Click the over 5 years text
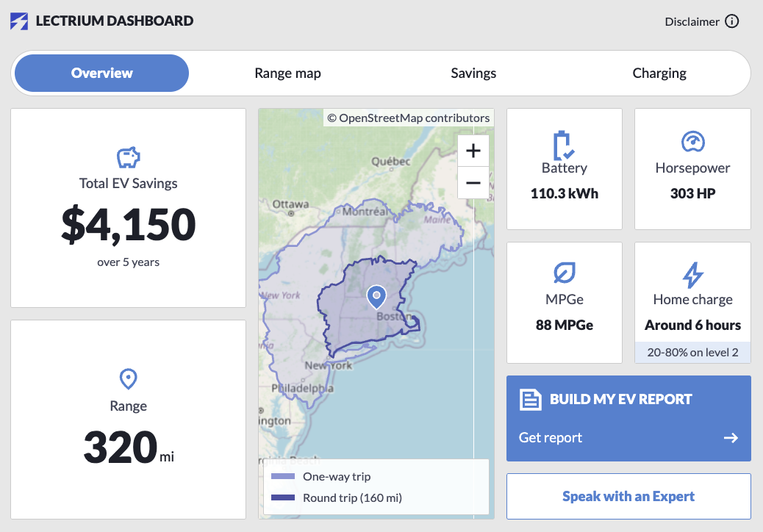 [x=129, y=262]
